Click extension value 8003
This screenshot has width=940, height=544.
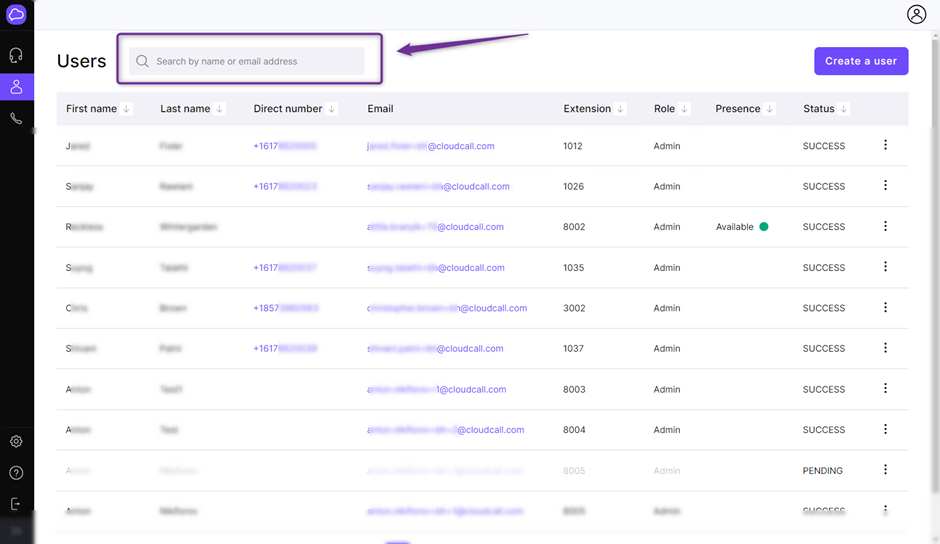click(x=574, y=389)
